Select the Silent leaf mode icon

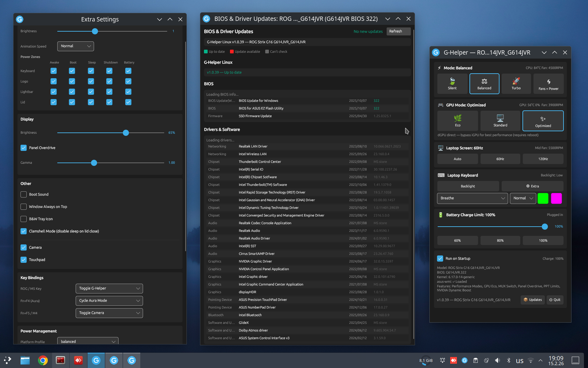pyautogui.click(x=452, y=82)
